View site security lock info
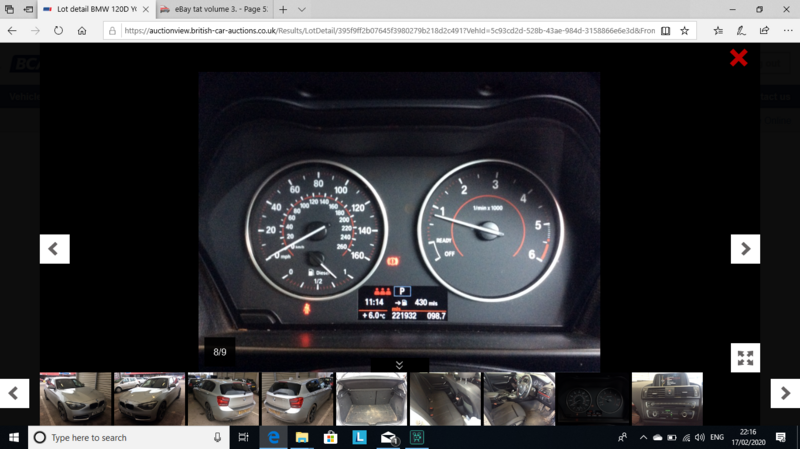The width and height of the screenshot is (800, 449). coord(112,31)
